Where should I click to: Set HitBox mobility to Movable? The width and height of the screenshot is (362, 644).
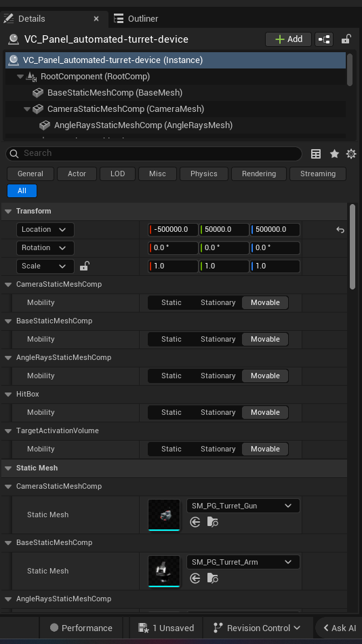click(x=265, y=412)
